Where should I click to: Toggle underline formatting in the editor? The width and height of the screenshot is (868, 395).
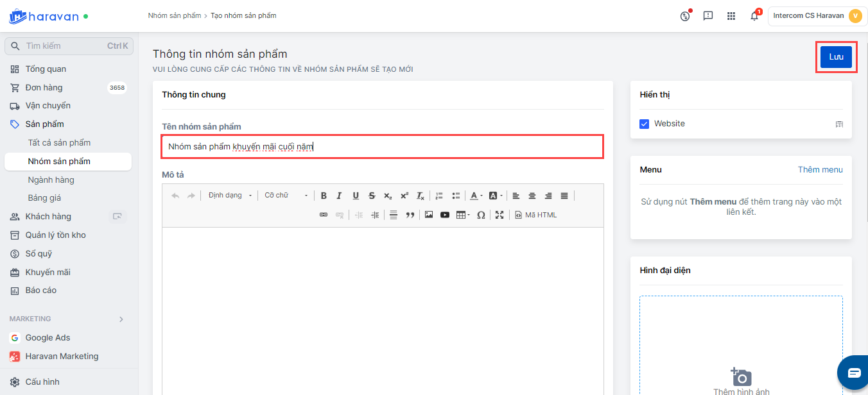coord(356,196)
